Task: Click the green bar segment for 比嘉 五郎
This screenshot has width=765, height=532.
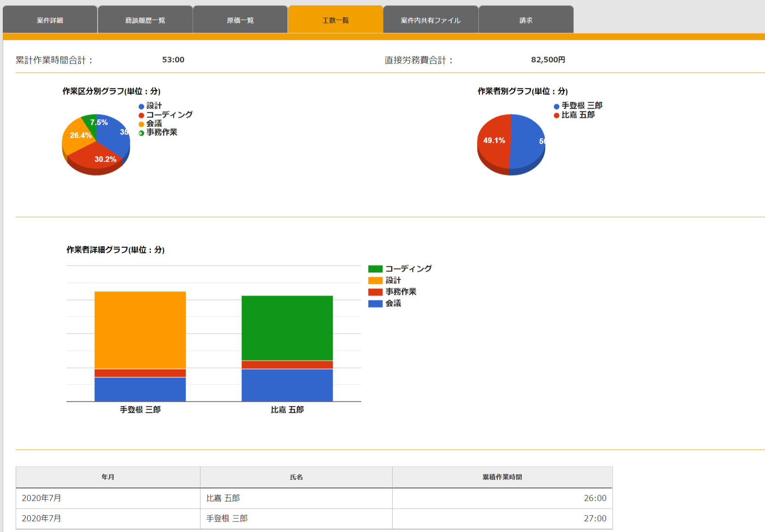Action: click(x=287, y=328)
